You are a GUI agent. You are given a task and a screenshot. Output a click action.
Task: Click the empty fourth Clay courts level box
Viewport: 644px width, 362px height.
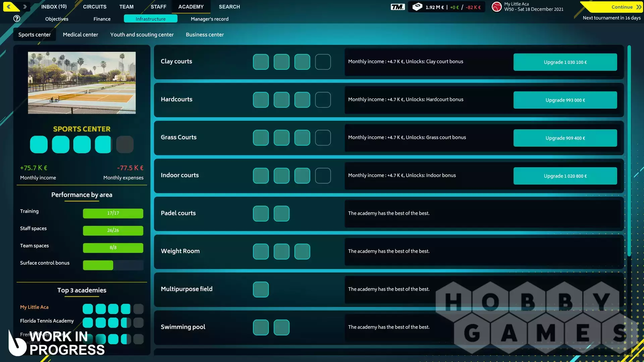pos(323,62)
